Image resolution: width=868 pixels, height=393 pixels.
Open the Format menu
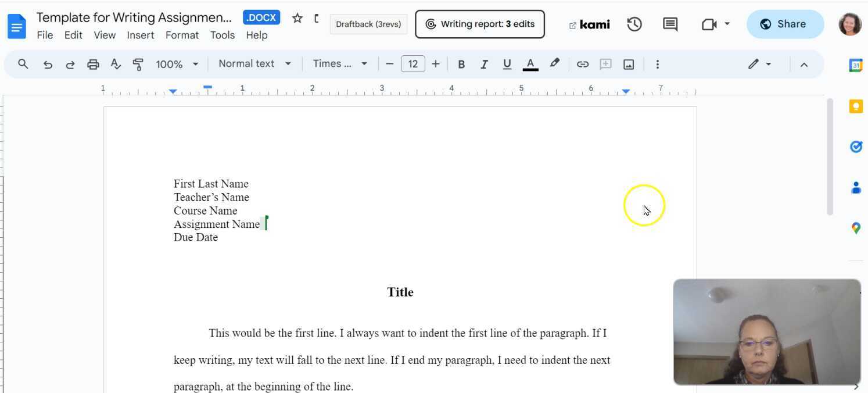pyautogui.click(x=182, y=35)
